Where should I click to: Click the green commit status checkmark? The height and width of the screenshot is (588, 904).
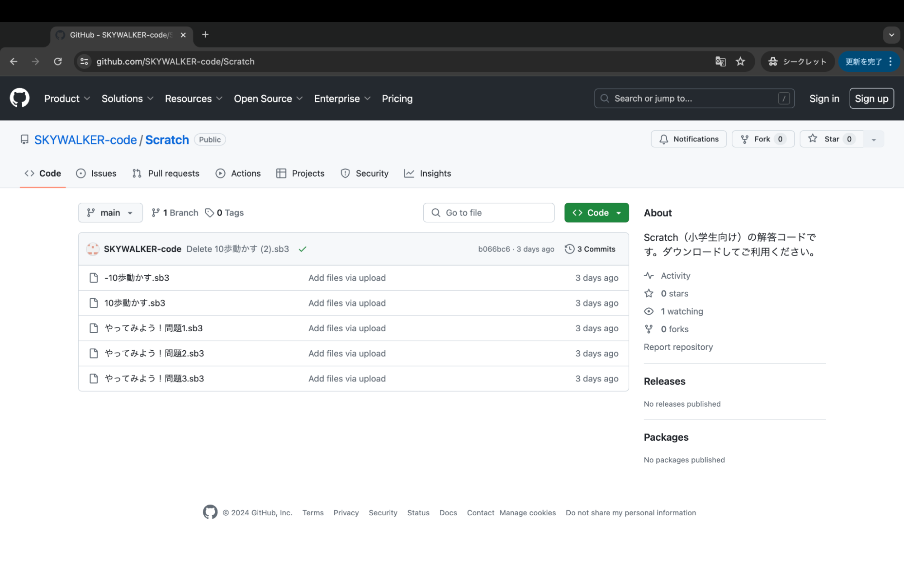303,249
